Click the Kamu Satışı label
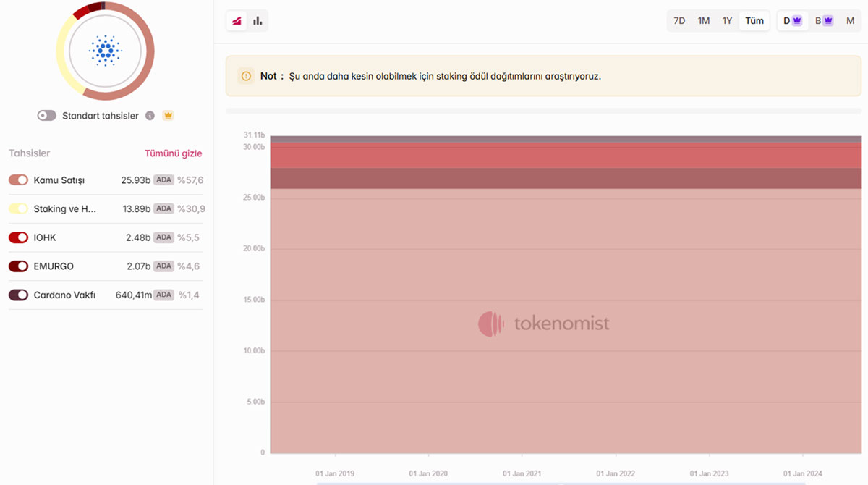This screenshot has width=868, height=485. point(59,180)
